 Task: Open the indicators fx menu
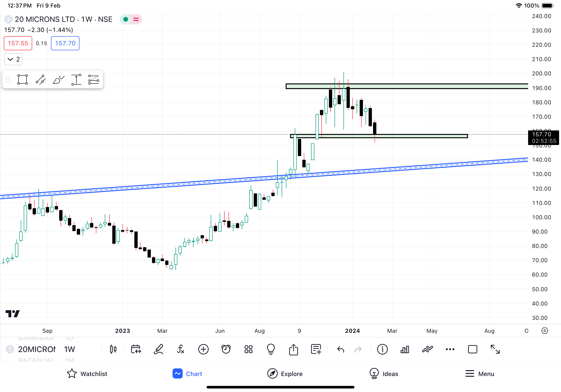[x=181, y=349]
